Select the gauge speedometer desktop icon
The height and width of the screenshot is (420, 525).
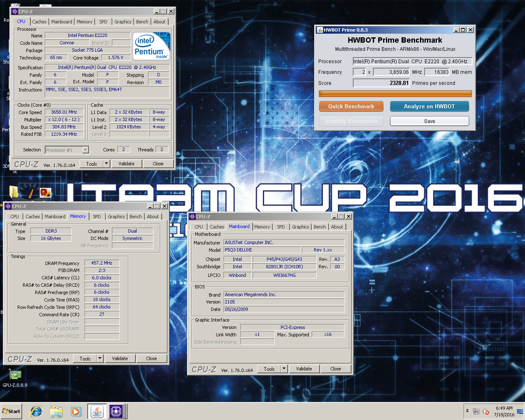(x=30, y=192)
